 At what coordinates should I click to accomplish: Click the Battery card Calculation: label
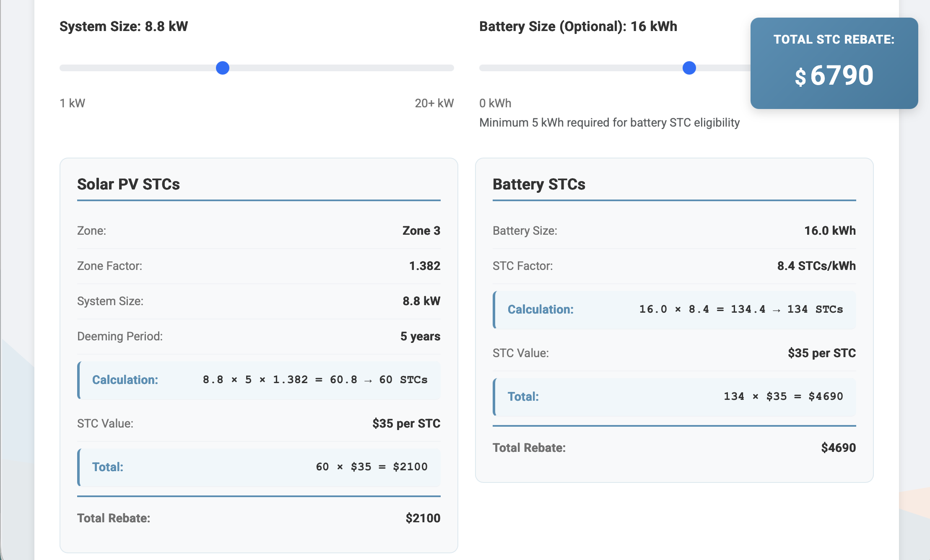click(x=540, y=309)
